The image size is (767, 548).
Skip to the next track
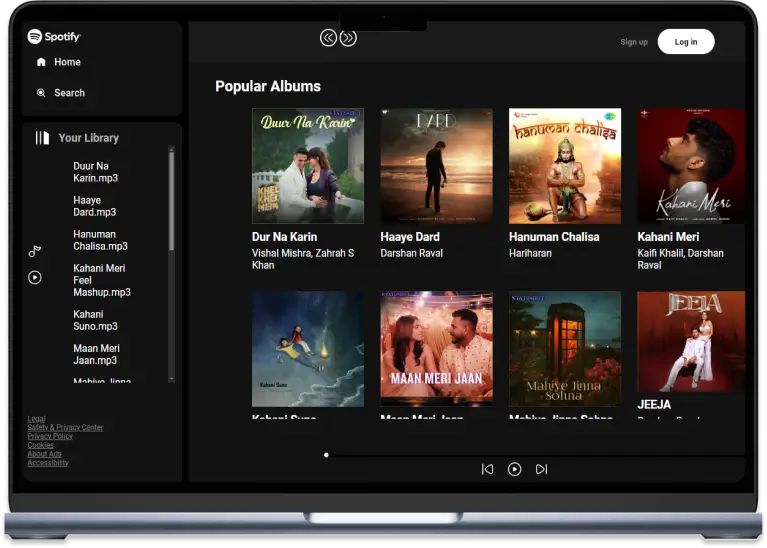coord(541,469)
